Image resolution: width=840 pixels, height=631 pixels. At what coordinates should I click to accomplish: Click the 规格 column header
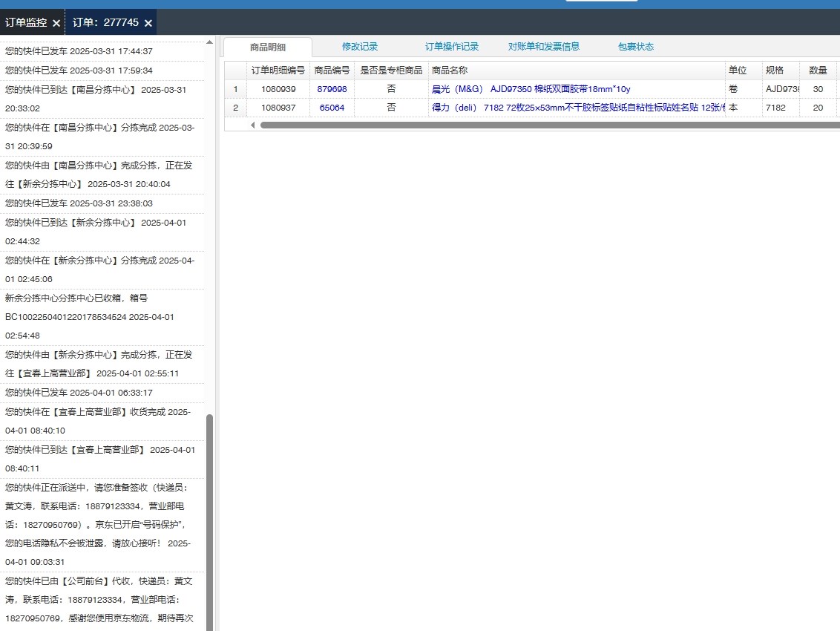click(781, 71)
